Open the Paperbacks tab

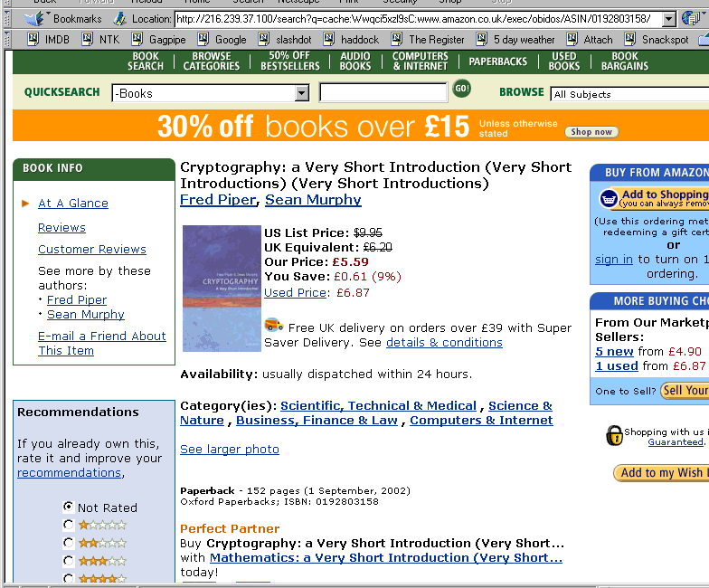pos(497,62)
